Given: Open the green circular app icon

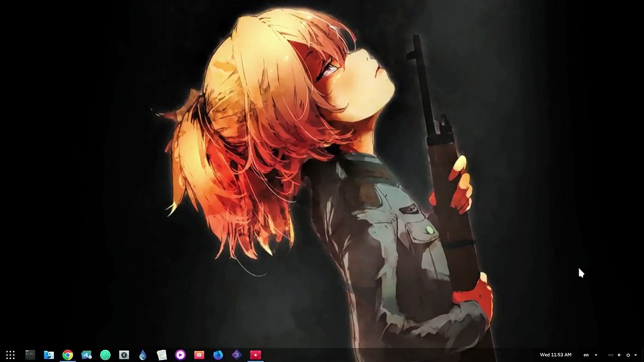Looking at the screenshot, I should pos(105,355).
